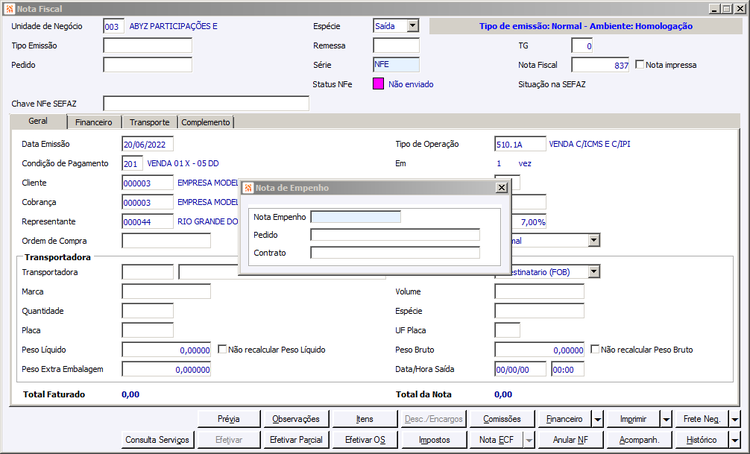Viewport: 750px width, 454px height.
Task: Click the Consulta Serviços button
Action: click(157, 440)
